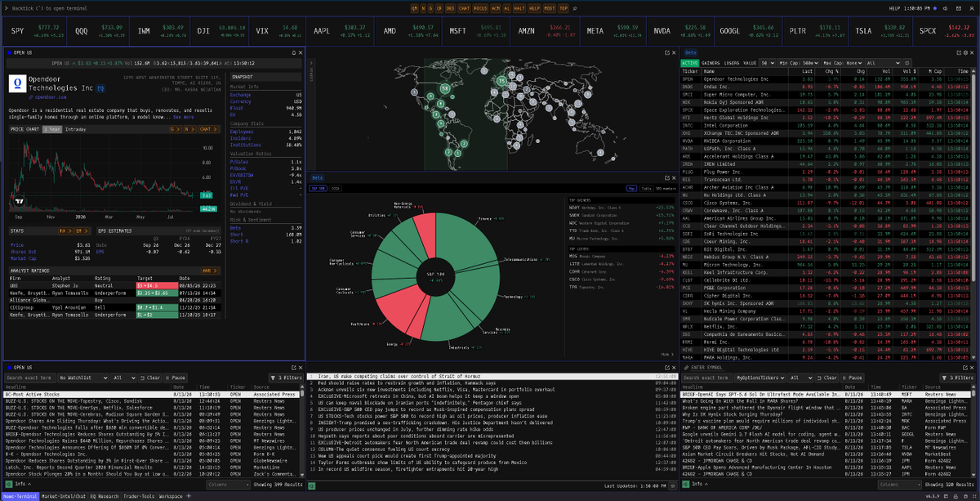Image resolution: width=980 pixels, height=501 pixels.
Task: Click the Clear button in OPEN US news
Action: pyautogui.click(x=150, y=378)
